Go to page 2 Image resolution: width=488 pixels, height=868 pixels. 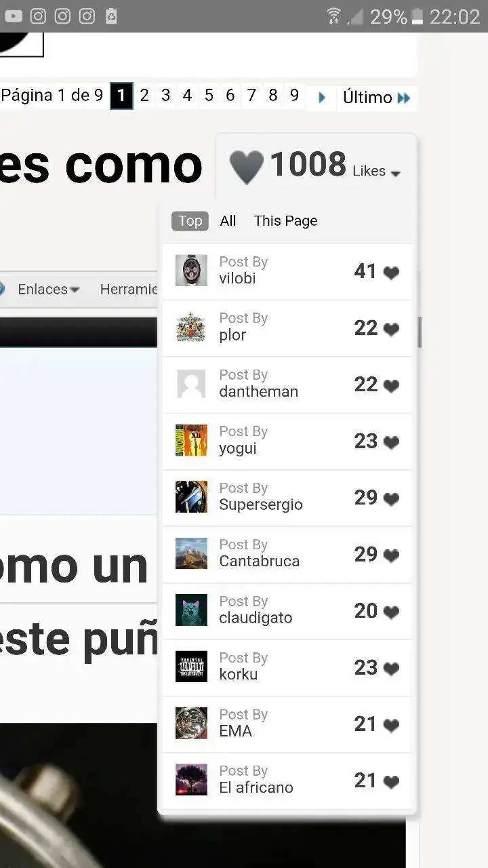(x=144, y=96)
